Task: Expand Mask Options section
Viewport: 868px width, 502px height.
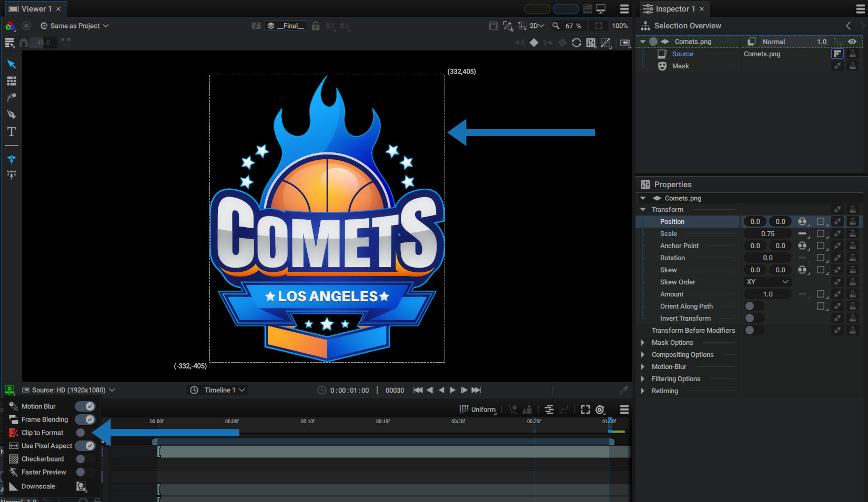Action: (x=643, y=342)
